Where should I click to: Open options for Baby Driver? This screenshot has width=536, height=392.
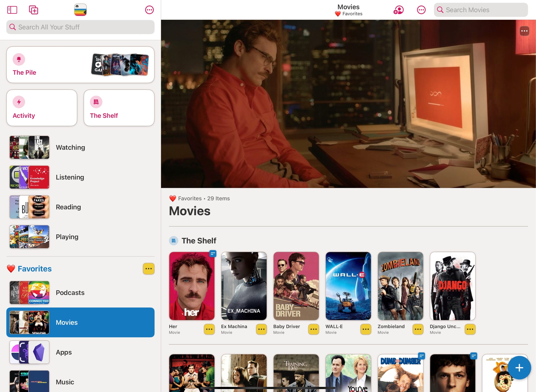point(314,329)
